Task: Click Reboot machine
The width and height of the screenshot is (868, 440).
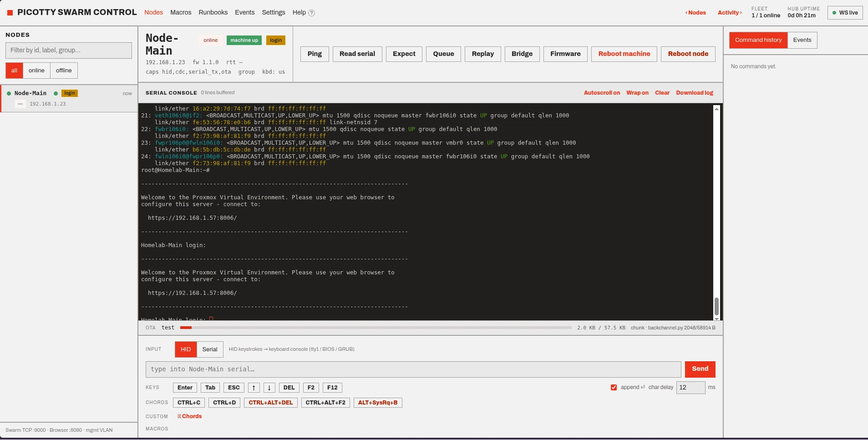Action: click(624, 54)
